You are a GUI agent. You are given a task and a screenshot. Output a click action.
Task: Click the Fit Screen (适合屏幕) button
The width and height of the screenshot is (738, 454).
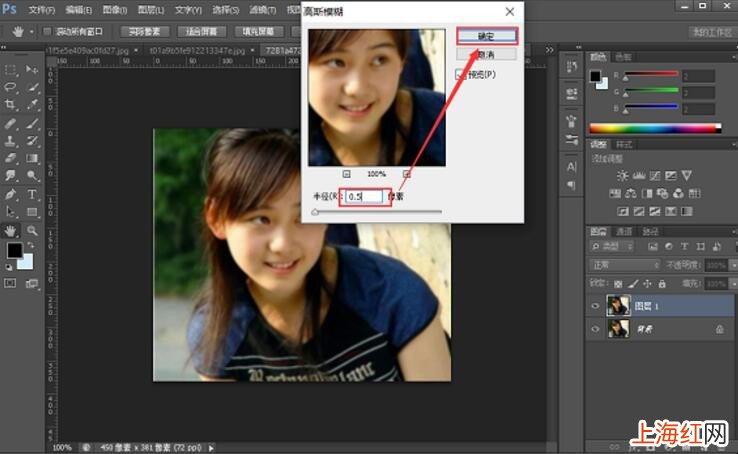[x=202, y=32]
